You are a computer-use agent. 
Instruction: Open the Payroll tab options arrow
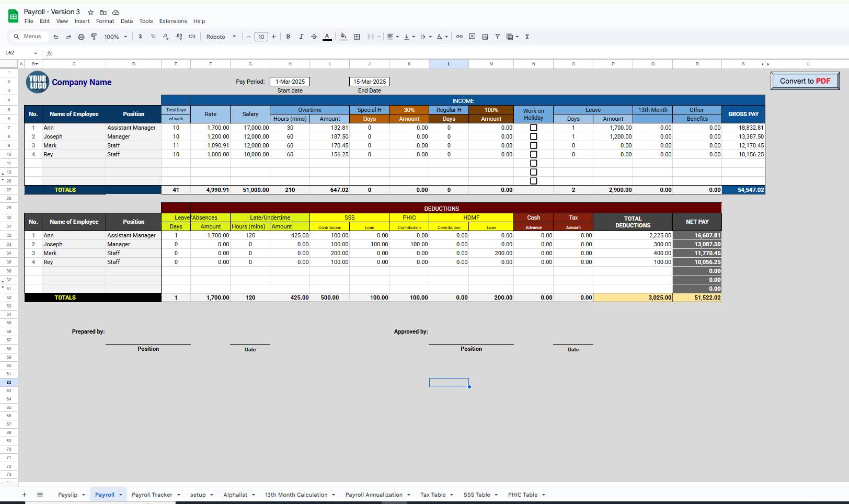point(121,495)
